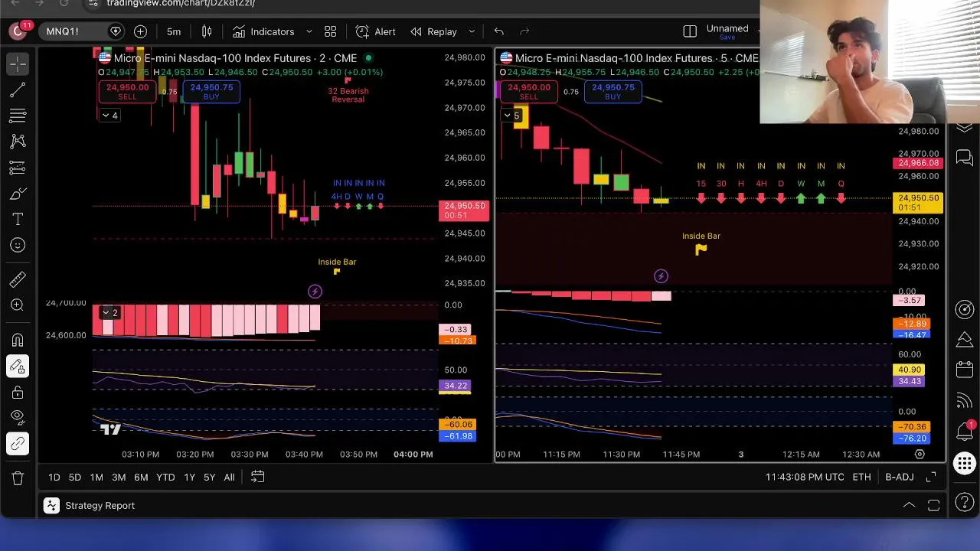
Task: Toggle B-ADJ back-adjustment setting
Action: [900, 477]
